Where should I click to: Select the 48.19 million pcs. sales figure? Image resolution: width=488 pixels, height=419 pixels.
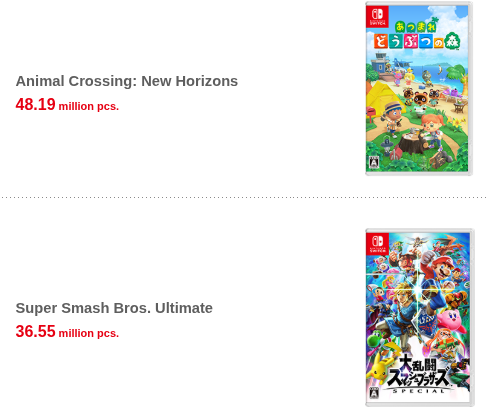tap(67, 104)
